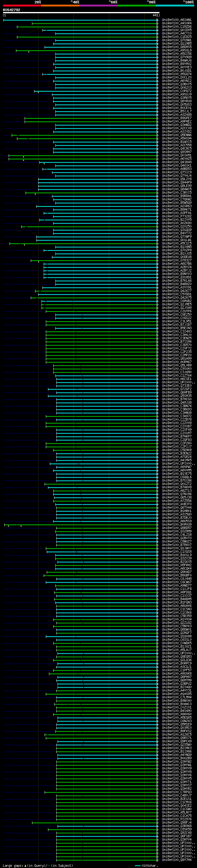This screenshot has width=197, height=868.
Task: Click the UniRef100_B5IJL7 label
Action: (x=177, y=111)
